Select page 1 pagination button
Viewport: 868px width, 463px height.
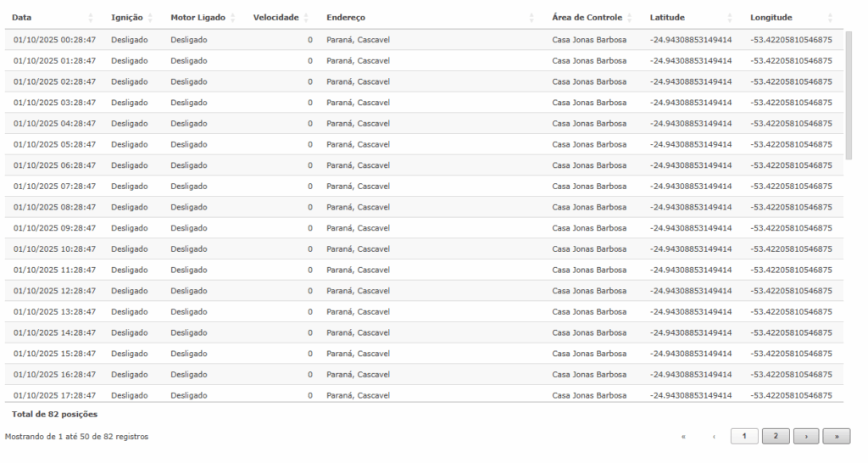click(743, 436)
